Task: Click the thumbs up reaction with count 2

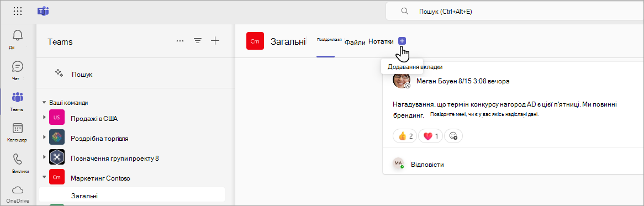Action: (x=405, y=136)
